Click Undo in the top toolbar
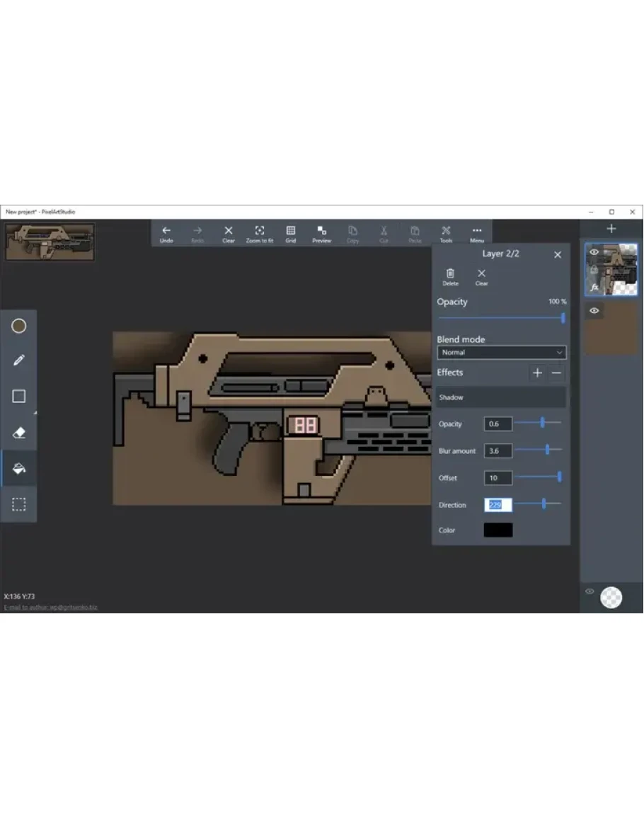This screenshot has width=644, height=818. [x=166, y=234]
